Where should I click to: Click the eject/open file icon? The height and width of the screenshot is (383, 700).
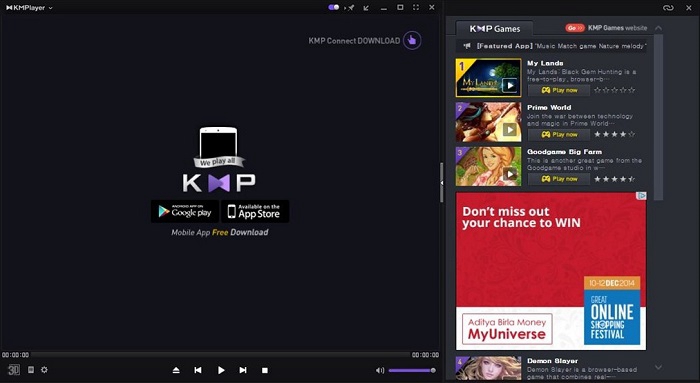(176, 370)
